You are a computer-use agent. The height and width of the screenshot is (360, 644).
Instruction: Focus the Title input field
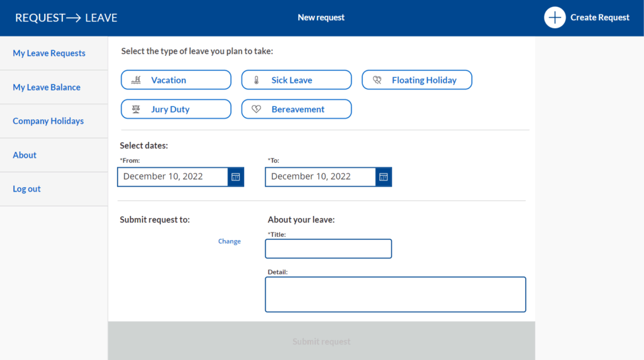pyautogui.click(x=328, y=249)
